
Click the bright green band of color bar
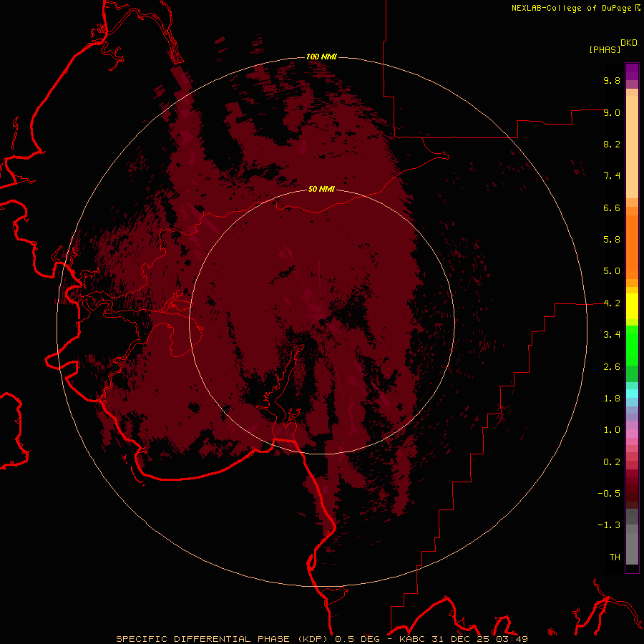pyautogui.click(x=632, y=346)
